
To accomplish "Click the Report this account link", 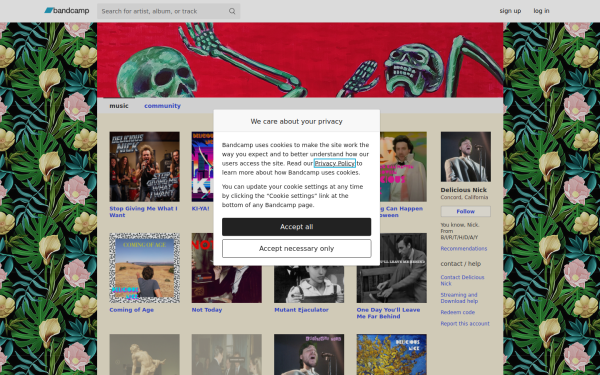I will click(465, 324).
